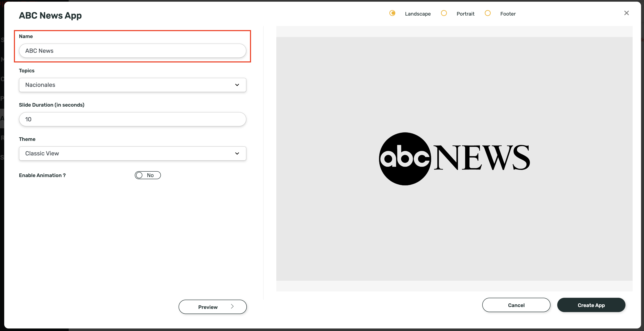Open the Topics dropdown showing Nacionales
Screen dimensions: 644x331
coord(132,85)
